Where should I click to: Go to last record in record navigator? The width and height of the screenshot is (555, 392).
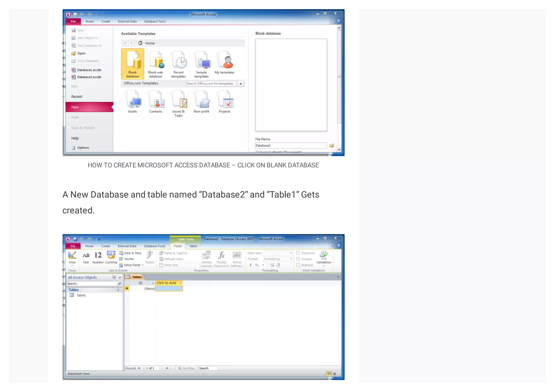point(167,368)
